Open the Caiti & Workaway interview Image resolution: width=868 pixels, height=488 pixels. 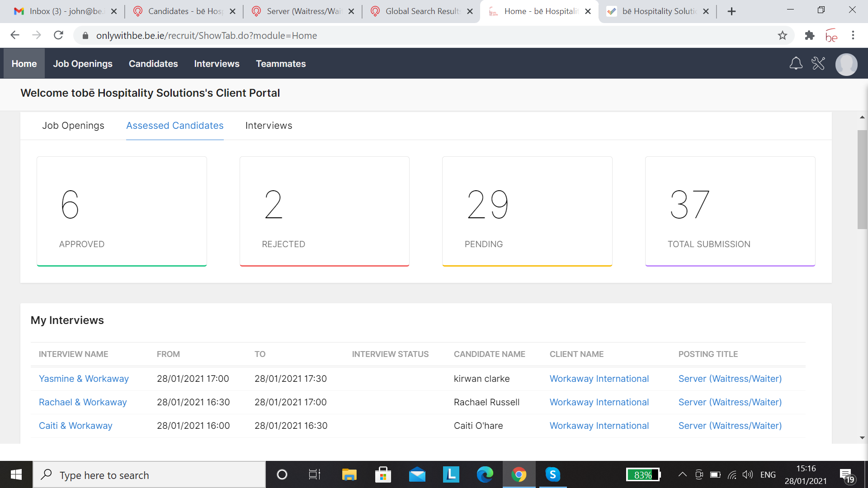click(x=75, y=426)
